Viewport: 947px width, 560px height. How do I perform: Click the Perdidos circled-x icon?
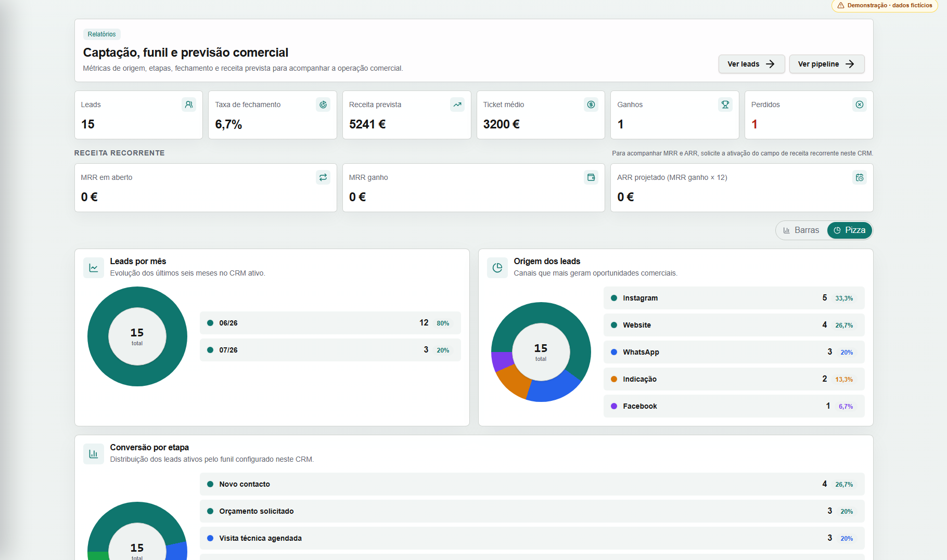point(860,105)
